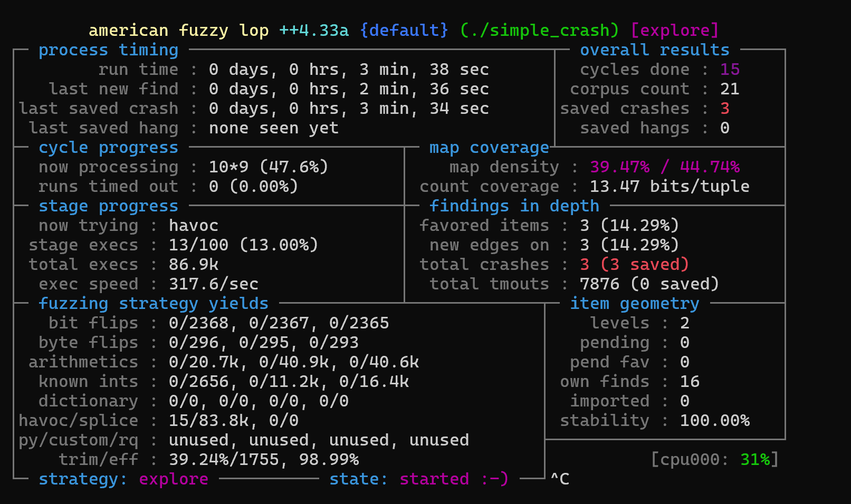Viewport: 851px width, 504px height.
Task: Select the strategy "explore" text at bottom
Action: pos(173,479)
